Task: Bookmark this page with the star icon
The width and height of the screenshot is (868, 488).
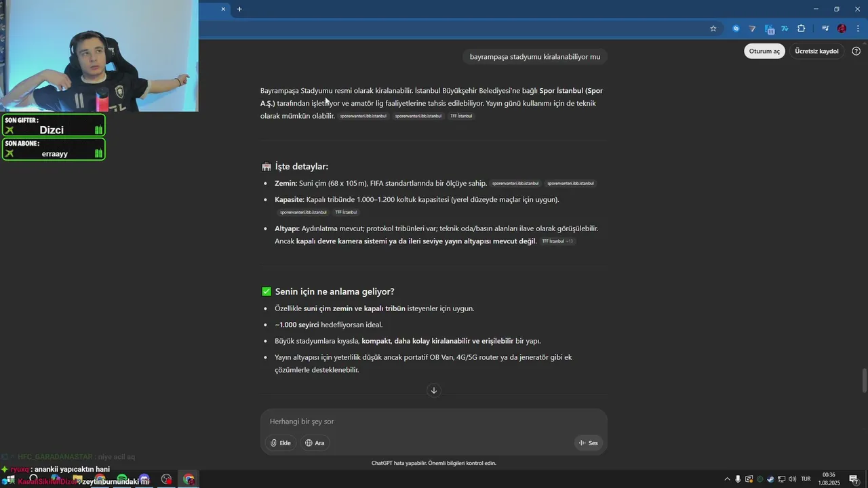Action: click(x=713, y=28)
